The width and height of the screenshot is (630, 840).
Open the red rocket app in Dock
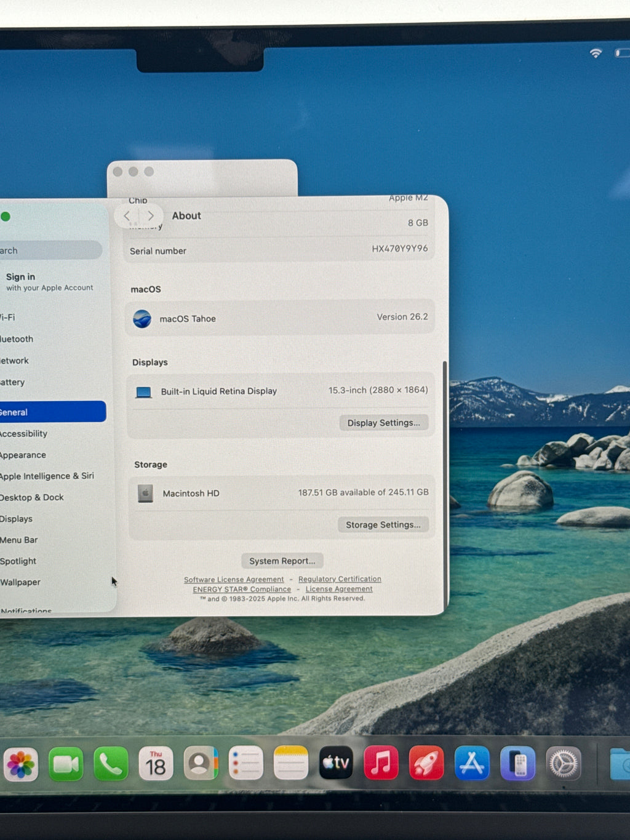click(x=426, y=763)
